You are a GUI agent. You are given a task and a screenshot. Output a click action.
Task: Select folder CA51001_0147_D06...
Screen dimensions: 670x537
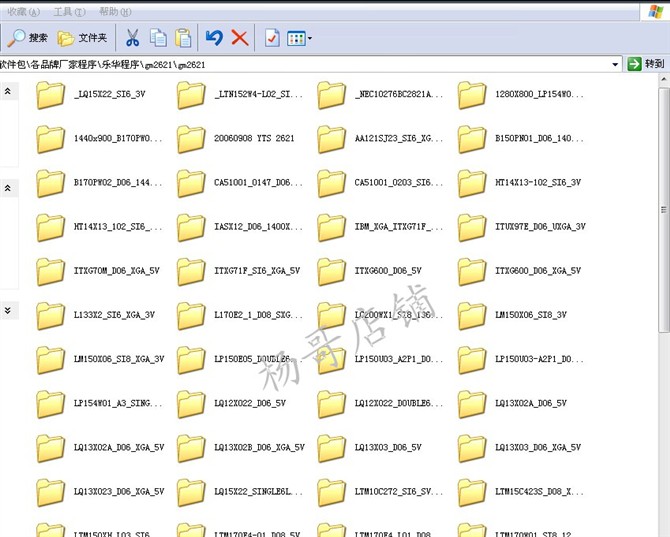[x=240, y=183]
